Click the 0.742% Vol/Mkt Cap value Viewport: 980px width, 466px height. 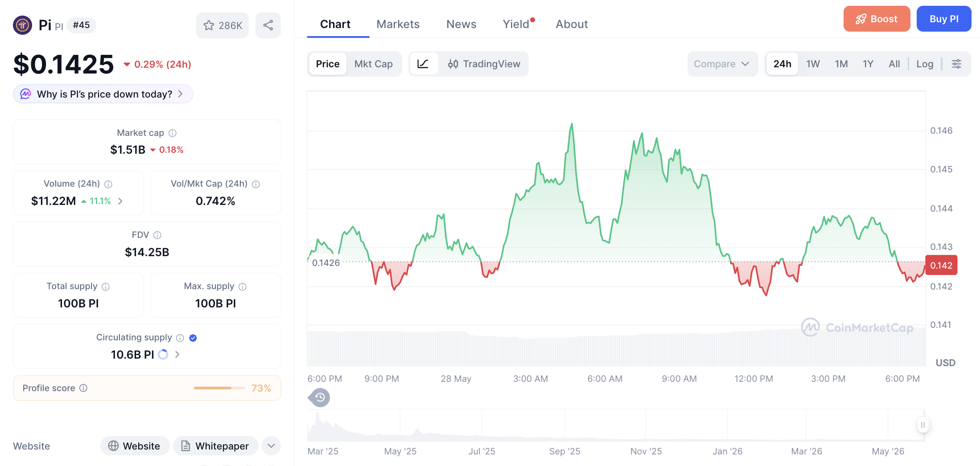click(215, 201)
